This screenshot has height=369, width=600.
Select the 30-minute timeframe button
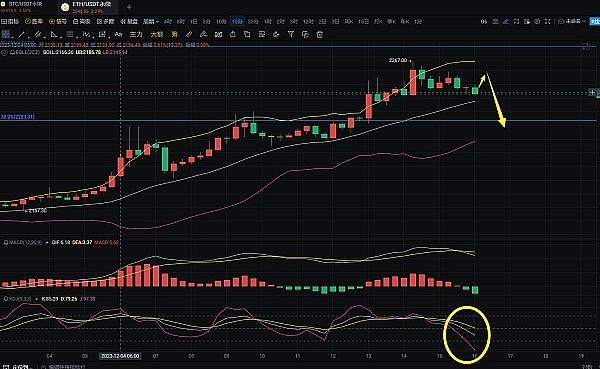[253, 22]
